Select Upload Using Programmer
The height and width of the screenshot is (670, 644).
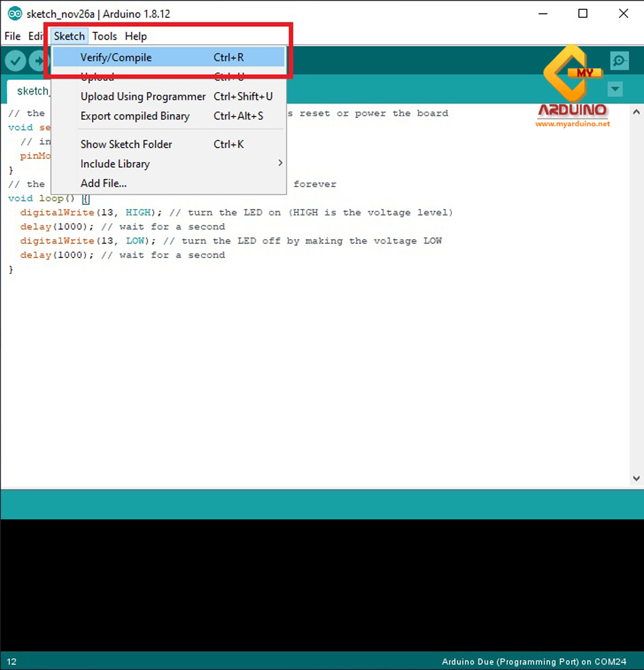click(143, 96)
